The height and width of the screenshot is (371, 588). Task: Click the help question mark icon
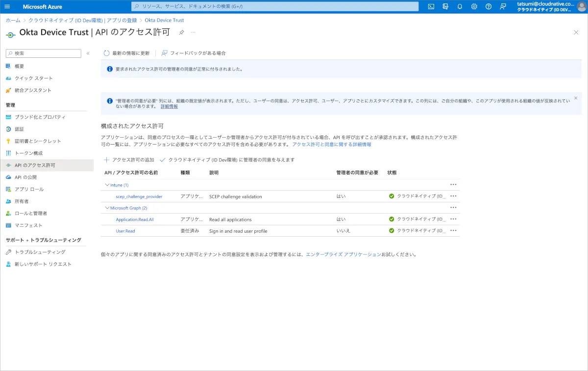[489, 6]
